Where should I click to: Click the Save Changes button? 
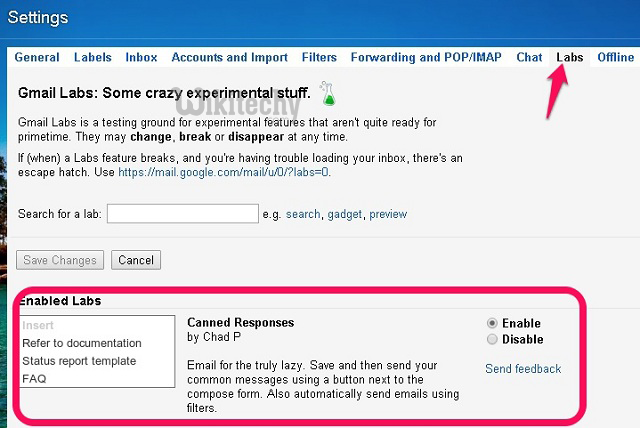click(60, 260)
